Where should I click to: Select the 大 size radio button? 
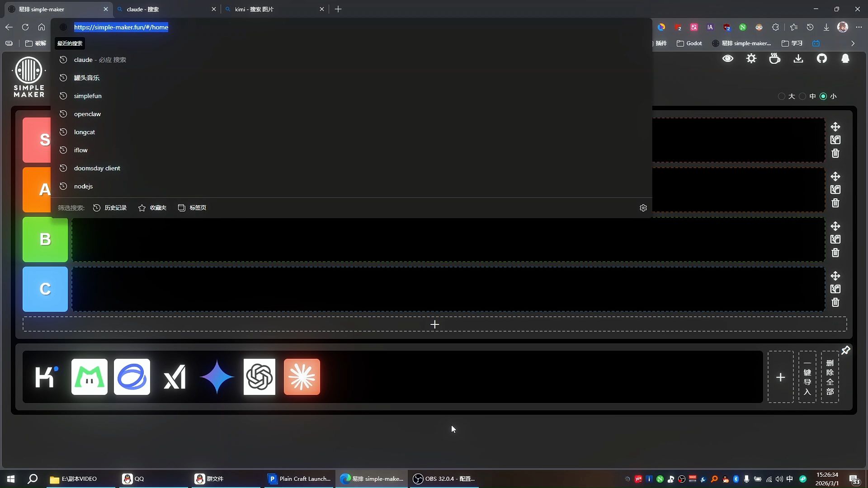coord(781,96)
